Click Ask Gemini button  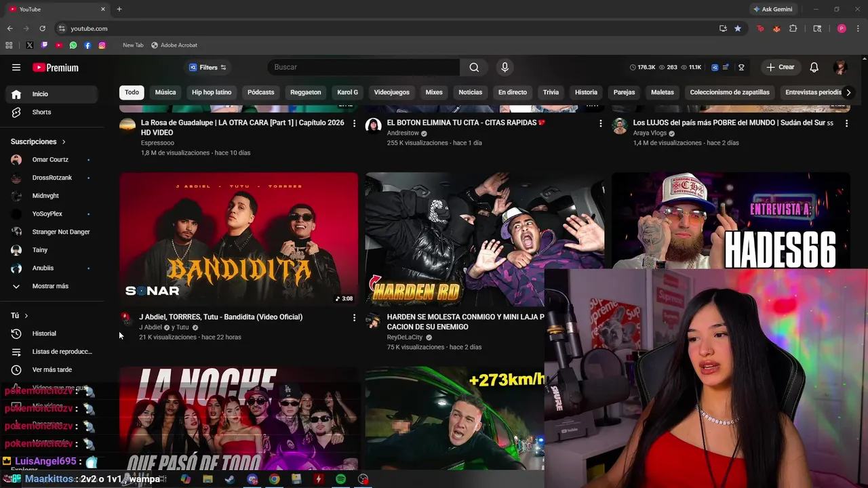pyautogui.click(x=772, y=9)
